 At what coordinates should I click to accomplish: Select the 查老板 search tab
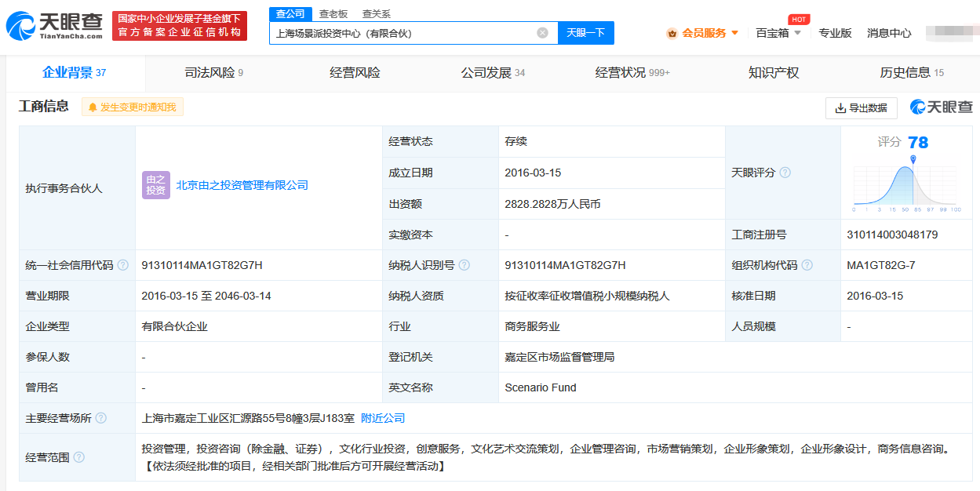click(333, 14)
